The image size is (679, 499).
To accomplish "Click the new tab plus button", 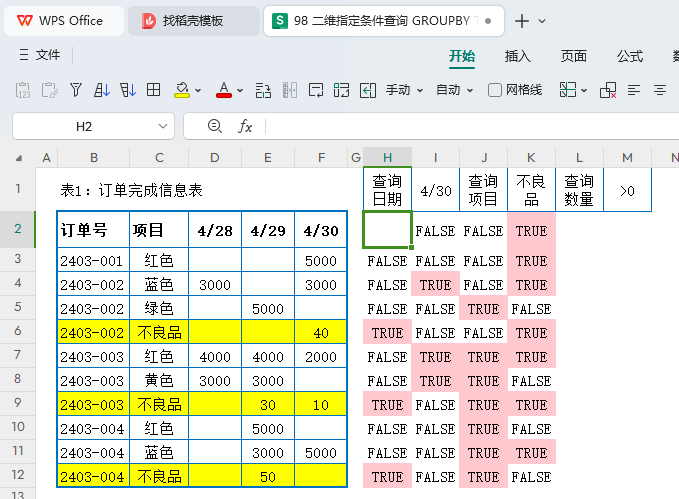I will tap(522, 21).
